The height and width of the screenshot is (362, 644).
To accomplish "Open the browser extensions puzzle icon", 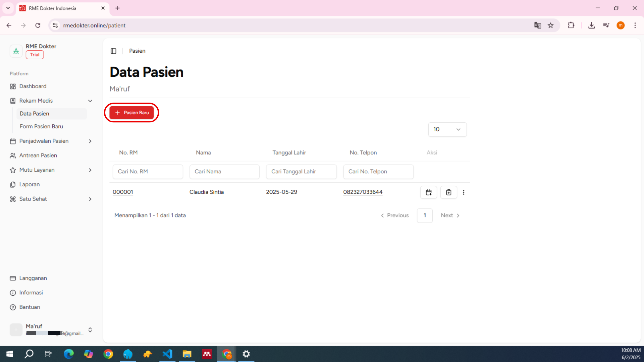I will [x=571, y=25].
